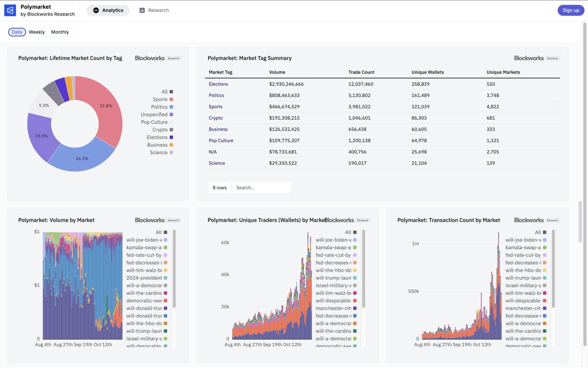Toggle 2024-president in the Volume by Market legend
This screenshot has height=368, width=588.
(147, 278)
